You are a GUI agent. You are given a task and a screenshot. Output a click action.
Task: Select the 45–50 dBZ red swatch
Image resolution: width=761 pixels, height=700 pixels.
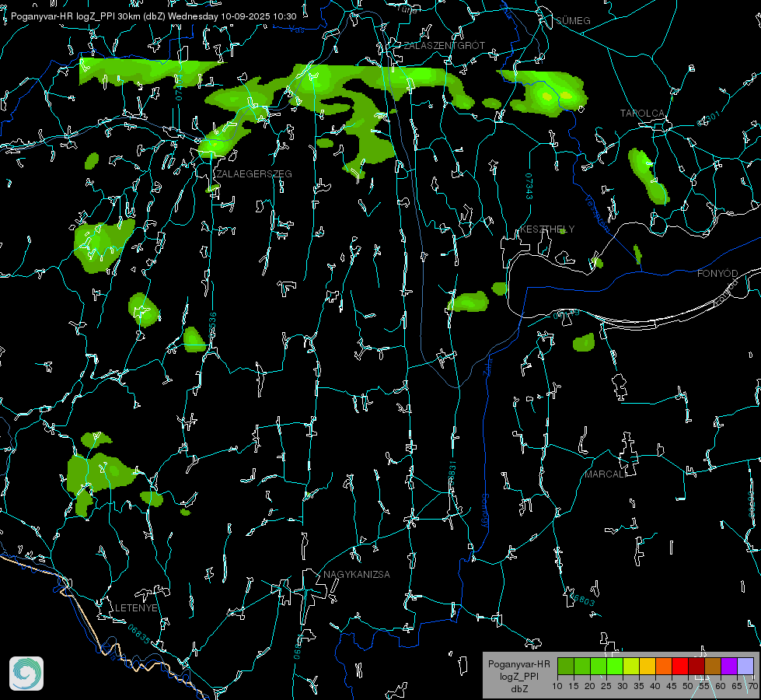point(680,666)
